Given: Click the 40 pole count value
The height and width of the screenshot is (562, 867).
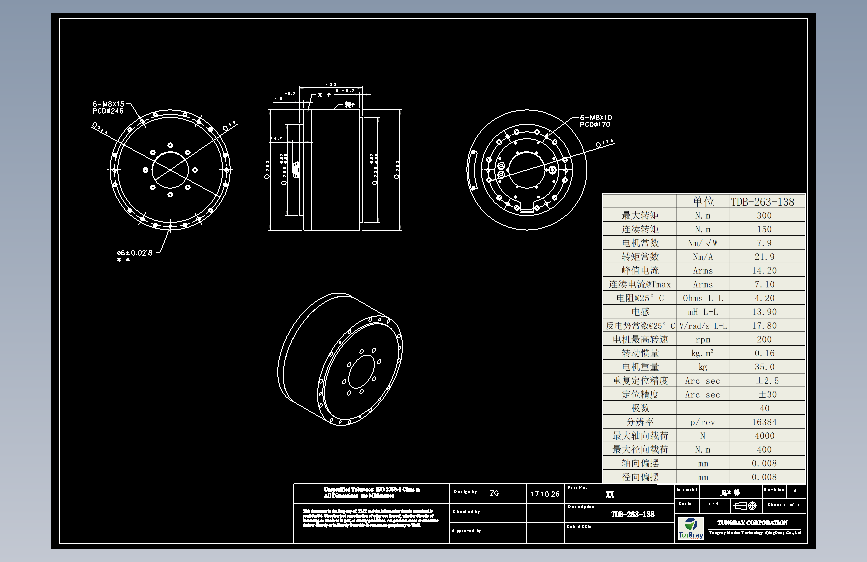Looking at the screenshot, I should [764, 408].
